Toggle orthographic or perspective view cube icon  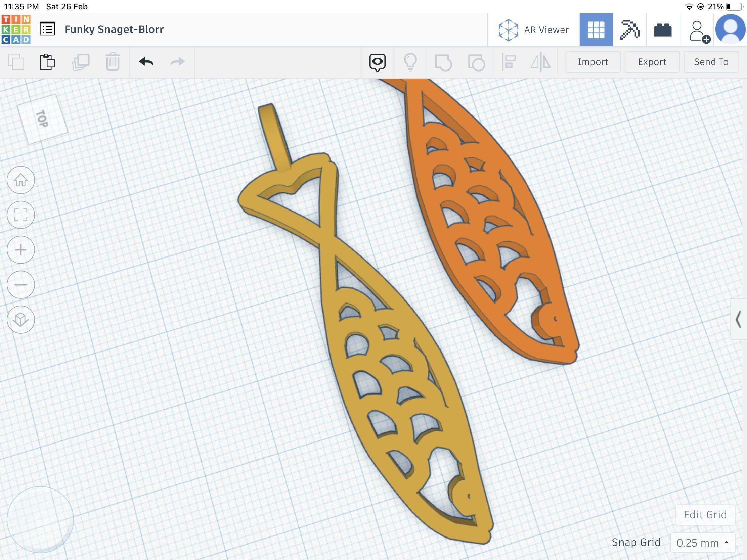pos(21,320)
